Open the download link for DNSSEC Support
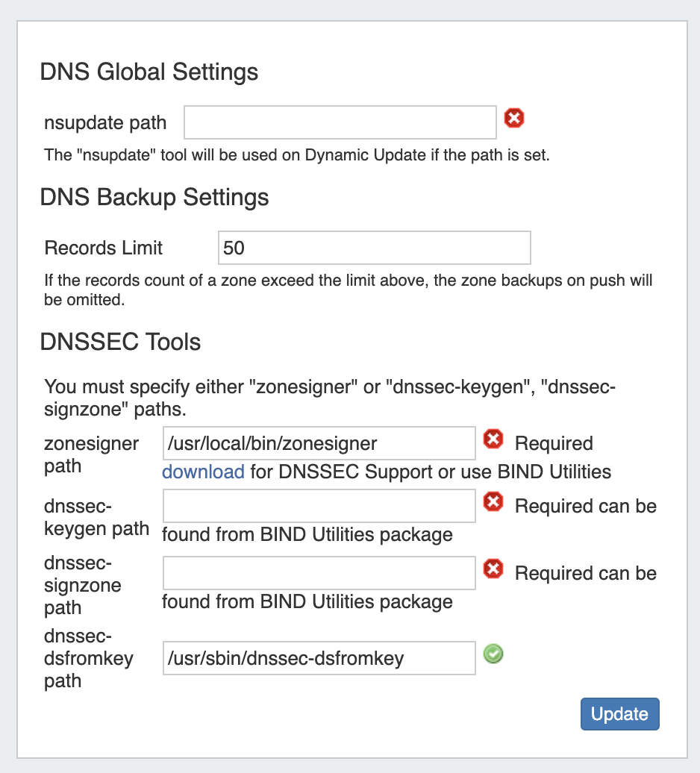The image size is (700, 773). [x=203, y=472]
